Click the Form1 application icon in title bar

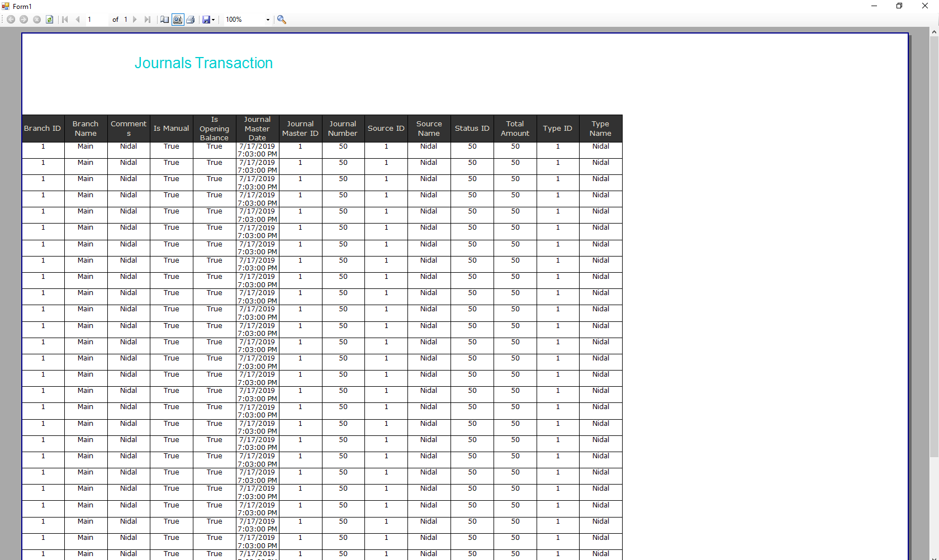point(6,6)
